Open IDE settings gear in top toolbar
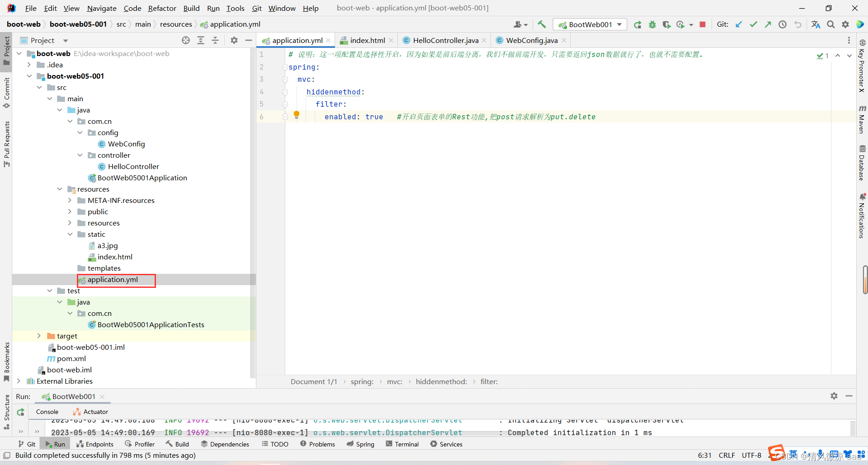This screenshot has width=868, height=465. pyautogui.click(x=845, y=24)
